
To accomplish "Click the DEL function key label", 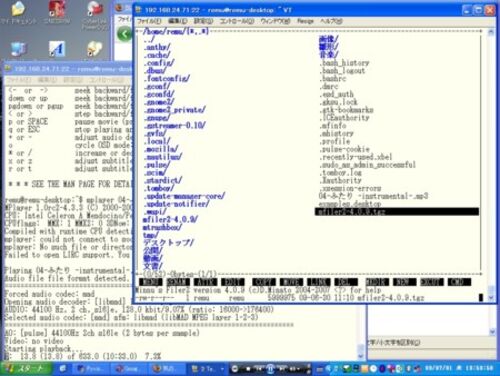I will (346, 282).
